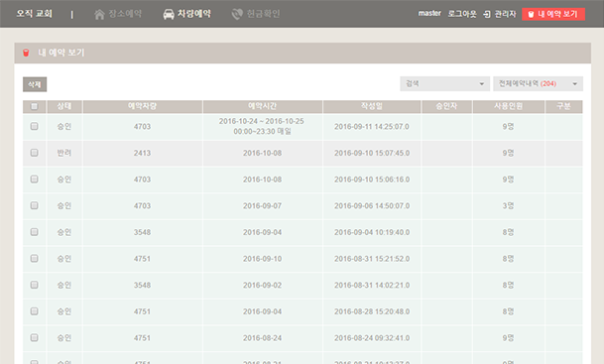Select checkbox for 2016-09-07 reservation row
Image resolution: width=604 pixels, height=364 pixels.
(x=35, y=205)
